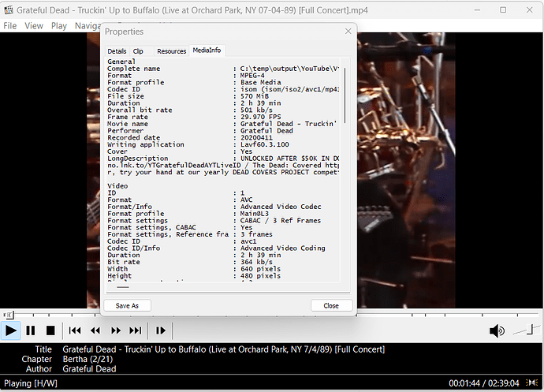Rewind with the decrease speed button
Image resolution: width=544 pixels, height=392 pixels.
(95, 330)
